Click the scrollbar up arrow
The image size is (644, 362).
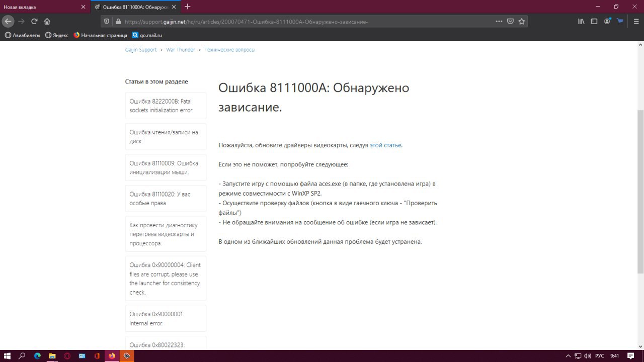coord(640,45)
